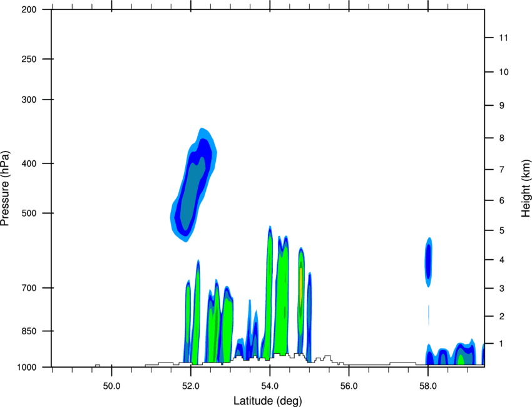Select the 500 pressure tick label
The height and width of the screenshot is (407, 532).
[x=29, y=213]
